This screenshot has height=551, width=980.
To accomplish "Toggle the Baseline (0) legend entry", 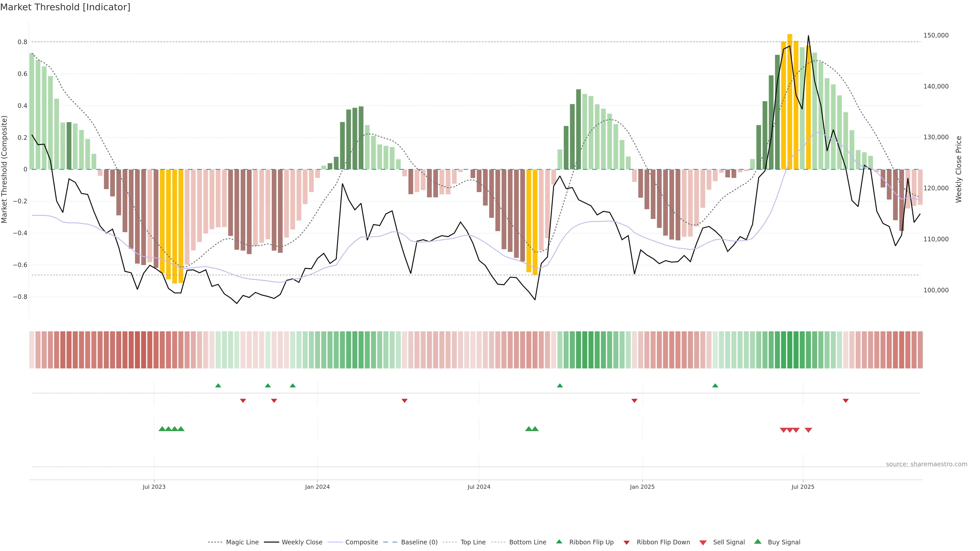I will pos(419,542).
